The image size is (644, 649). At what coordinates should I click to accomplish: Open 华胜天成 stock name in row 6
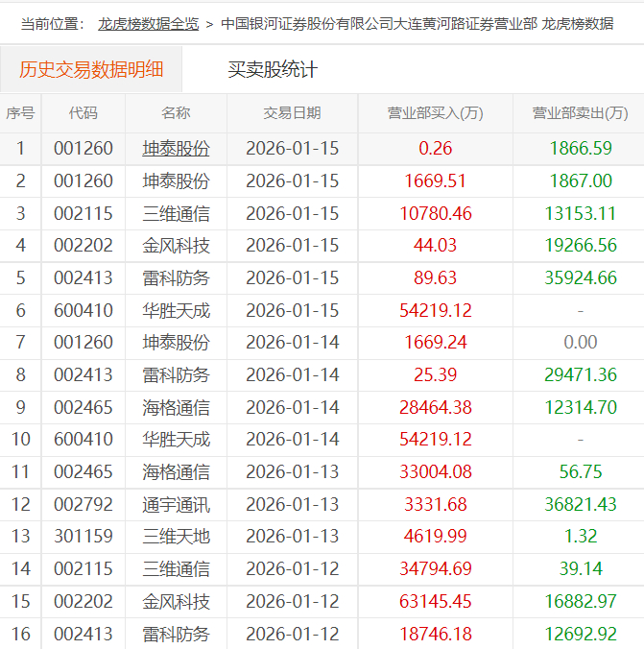click(176, 310)
